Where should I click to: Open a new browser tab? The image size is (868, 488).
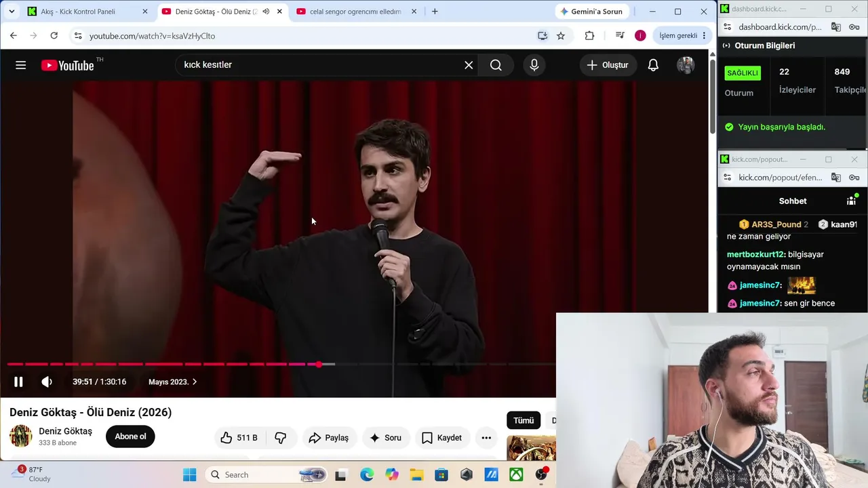(x=435, y=12)
